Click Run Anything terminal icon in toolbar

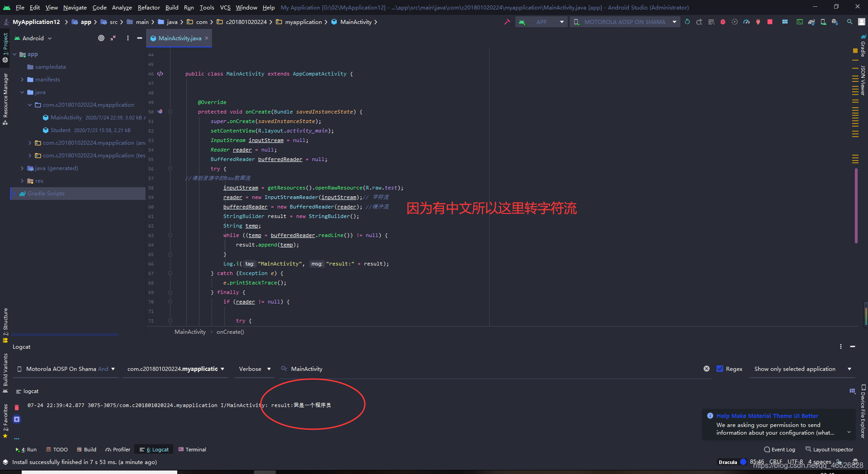800,22
